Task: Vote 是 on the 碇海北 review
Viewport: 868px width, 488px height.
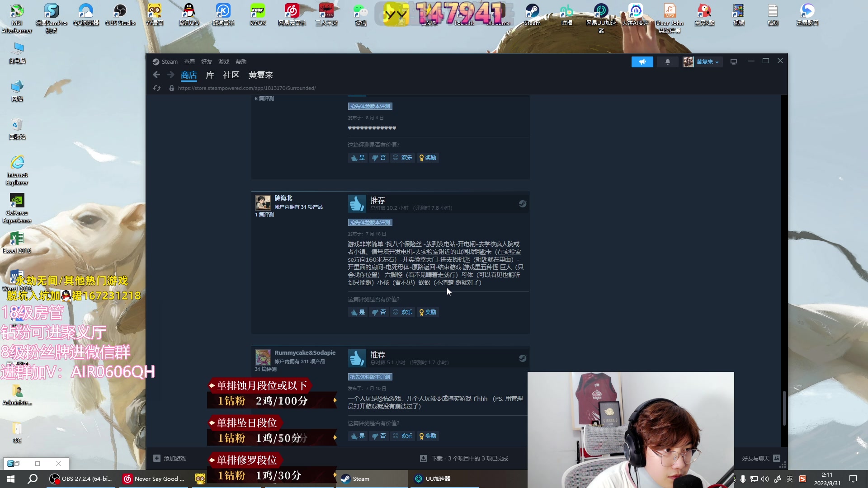Action: 358,312
